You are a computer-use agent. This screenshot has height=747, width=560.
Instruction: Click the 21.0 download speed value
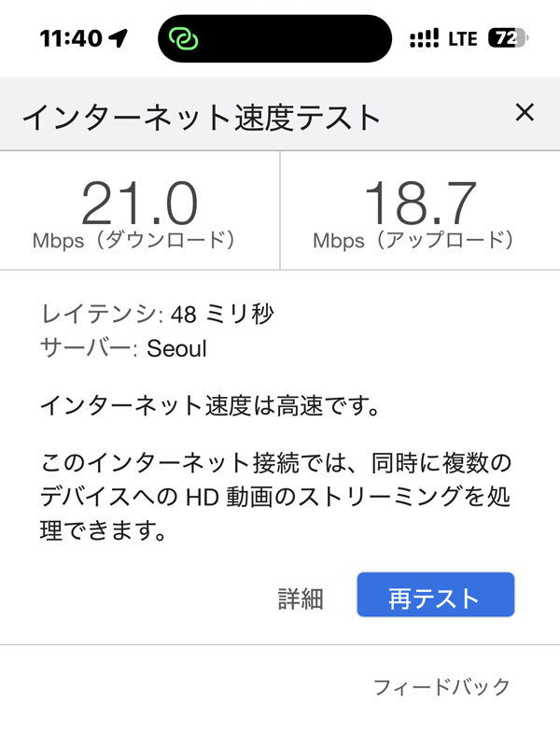(x=139, y=203)
